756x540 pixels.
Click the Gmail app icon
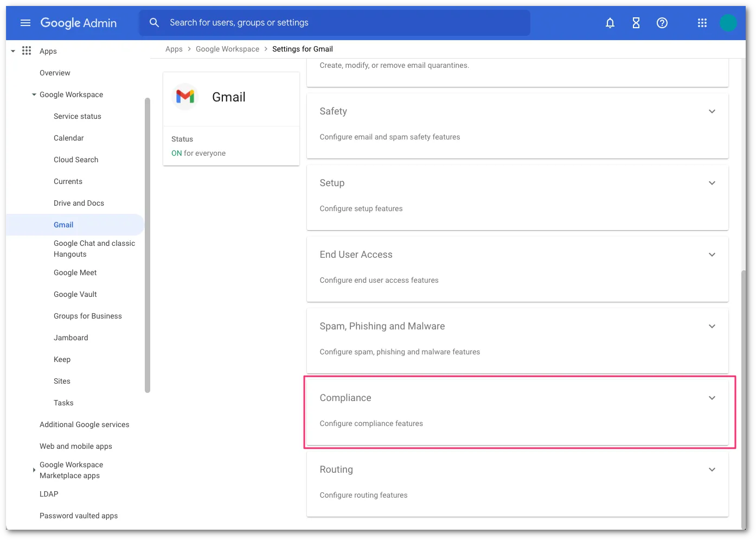(185, 97)
